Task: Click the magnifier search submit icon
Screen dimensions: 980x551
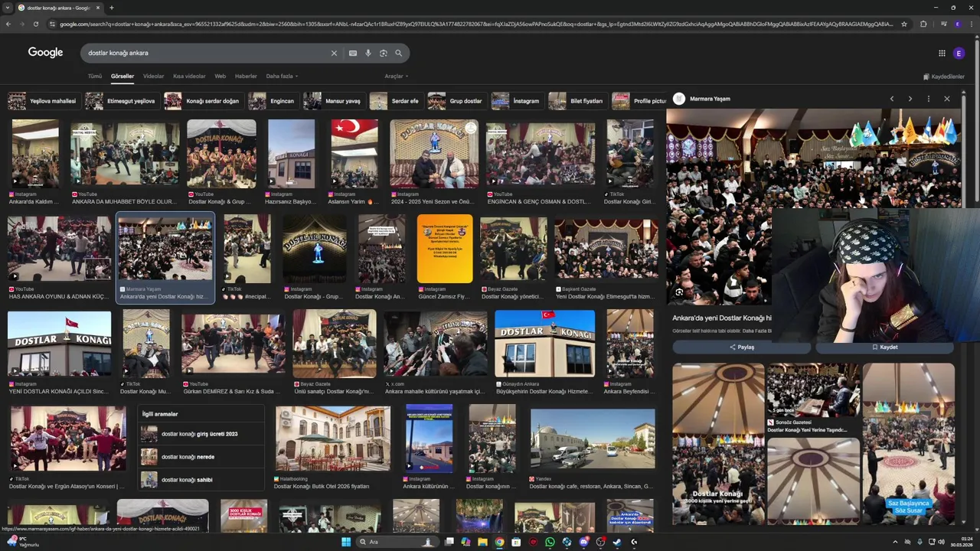Action: [x=398, y=53]
